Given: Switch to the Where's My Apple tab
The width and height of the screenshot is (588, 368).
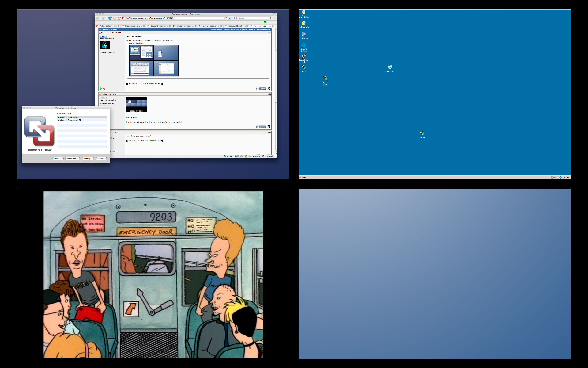Looking at the screenshot, I should (185, 26).
